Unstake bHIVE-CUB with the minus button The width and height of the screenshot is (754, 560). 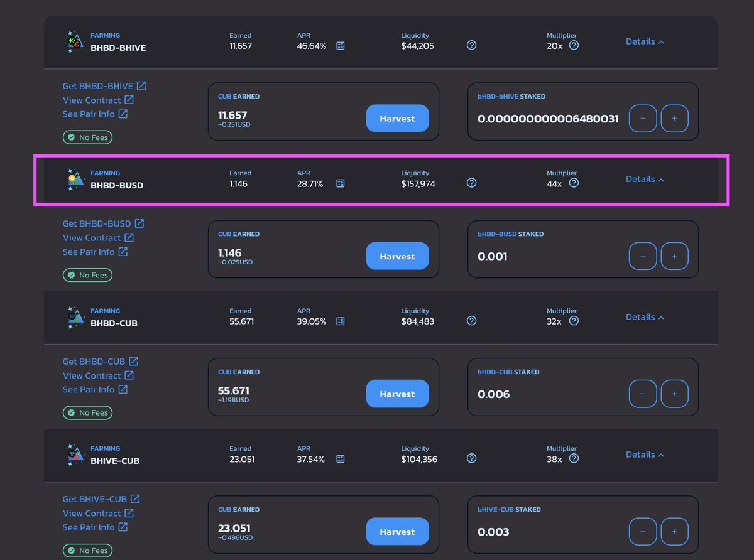[x=643, y=532]
